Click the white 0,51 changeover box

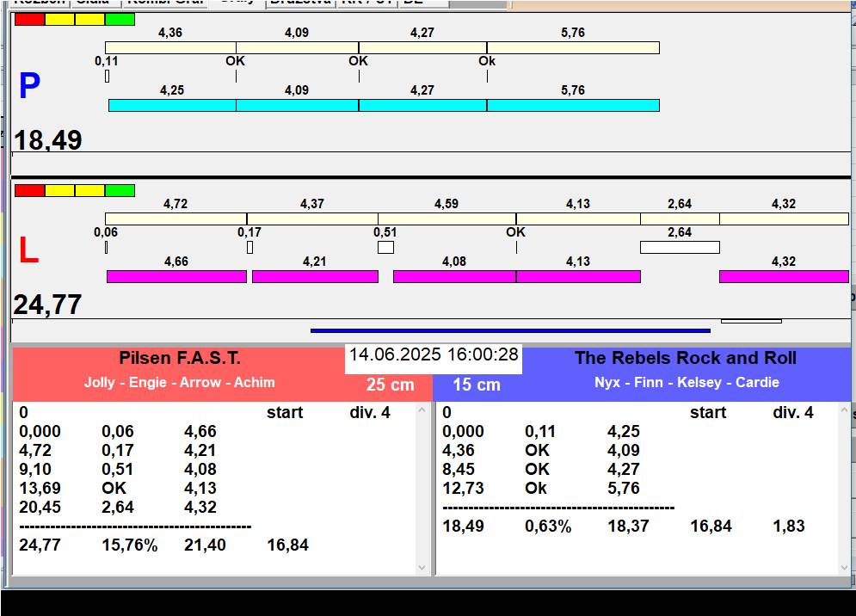[385, 248]
